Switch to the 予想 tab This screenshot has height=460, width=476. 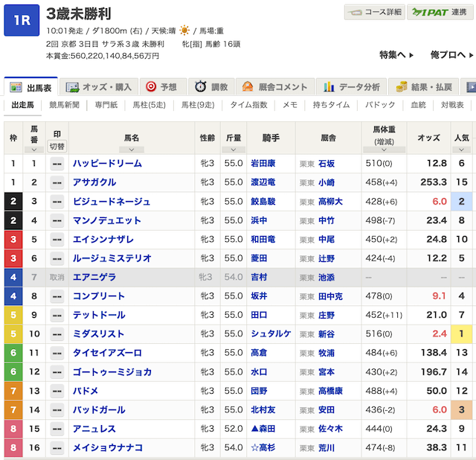(x=161, y=87)
